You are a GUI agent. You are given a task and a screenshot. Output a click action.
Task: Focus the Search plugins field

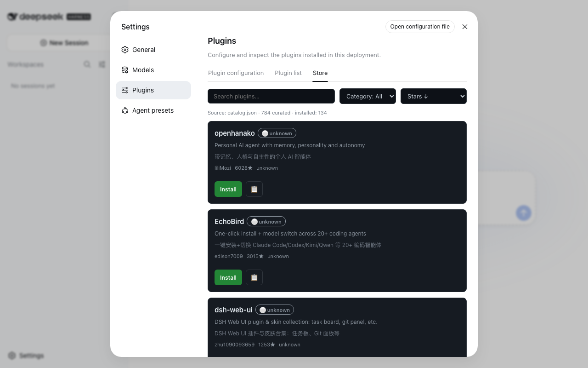pos(271,96)
